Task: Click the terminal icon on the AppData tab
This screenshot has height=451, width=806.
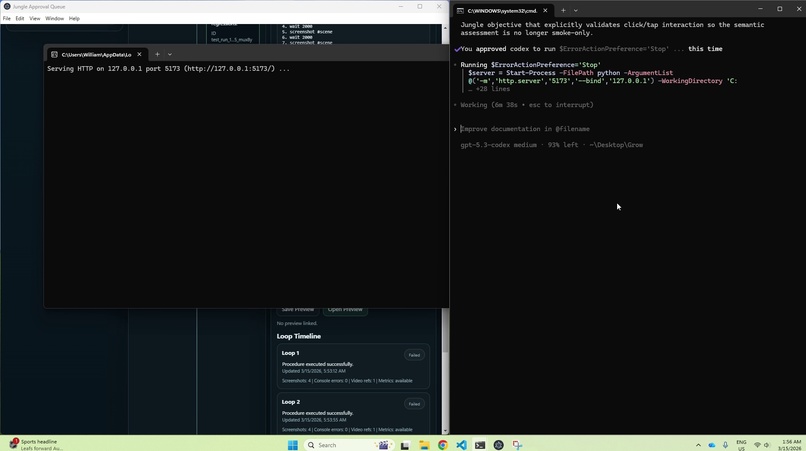Action: coord(54,55)
